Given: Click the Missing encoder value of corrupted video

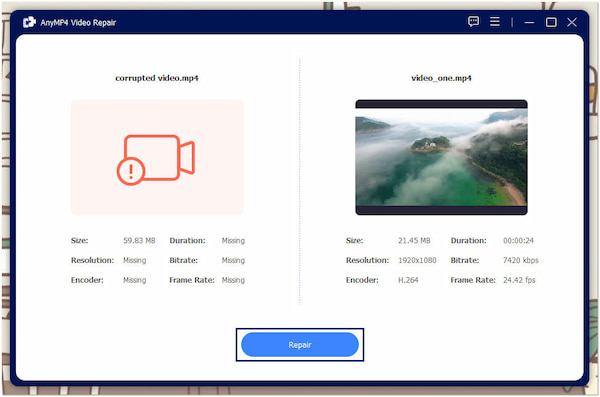Looking at the screenshot, I should (x=134, y=280).
